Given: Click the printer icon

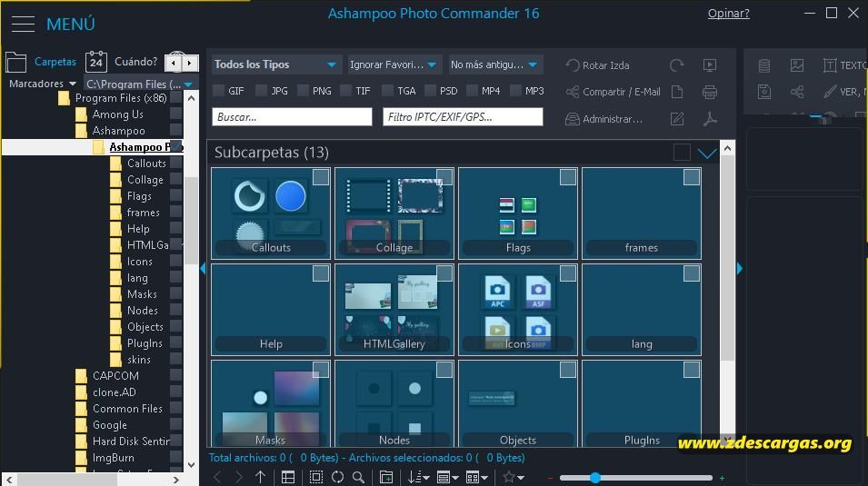Looking at the screenshot, I should (710, 92).
